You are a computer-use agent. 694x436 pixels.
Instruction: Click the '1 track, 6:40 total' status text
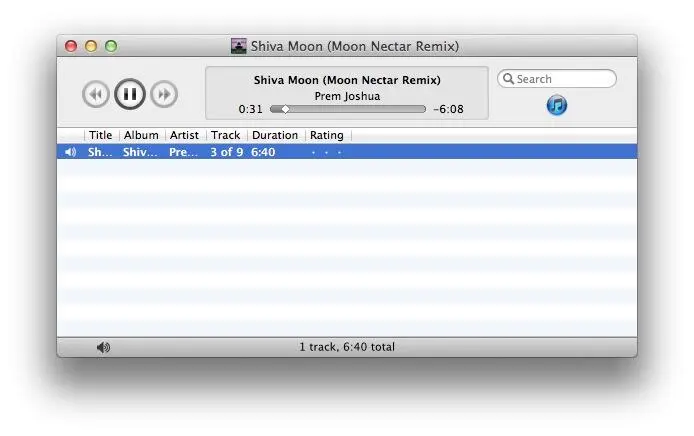347,347
